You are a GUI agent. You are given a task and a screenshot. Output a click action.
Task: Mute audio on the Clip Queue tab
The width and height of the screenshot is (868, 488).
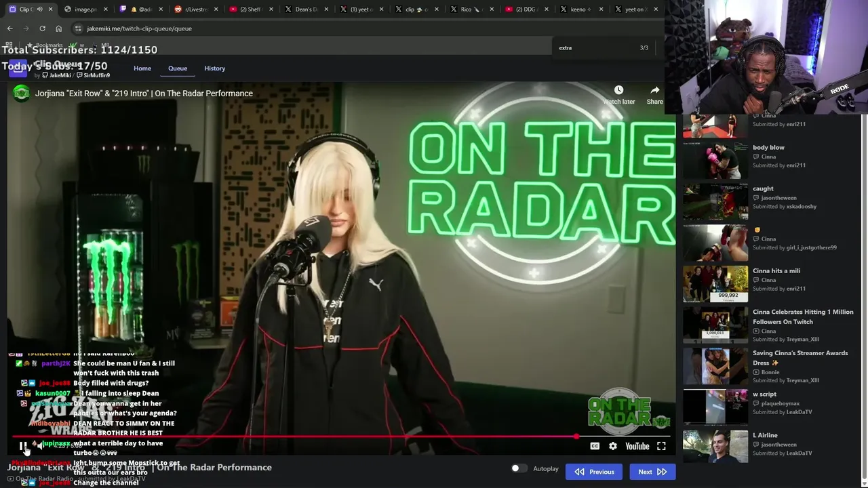click(39, 9)
